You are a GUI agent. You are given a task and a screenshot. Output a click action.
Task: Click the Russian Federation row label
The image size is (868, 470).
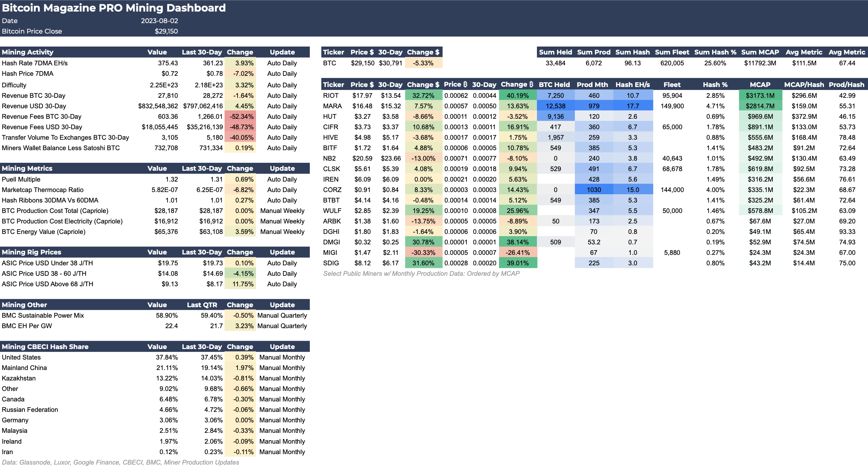30,410
